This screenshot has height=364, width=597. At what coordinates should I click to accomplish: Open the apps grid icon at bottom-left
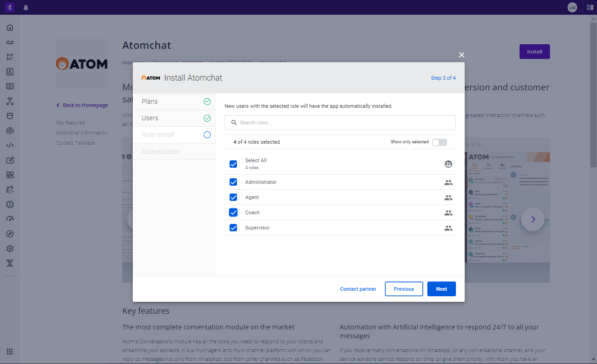[x=10, y=352]
